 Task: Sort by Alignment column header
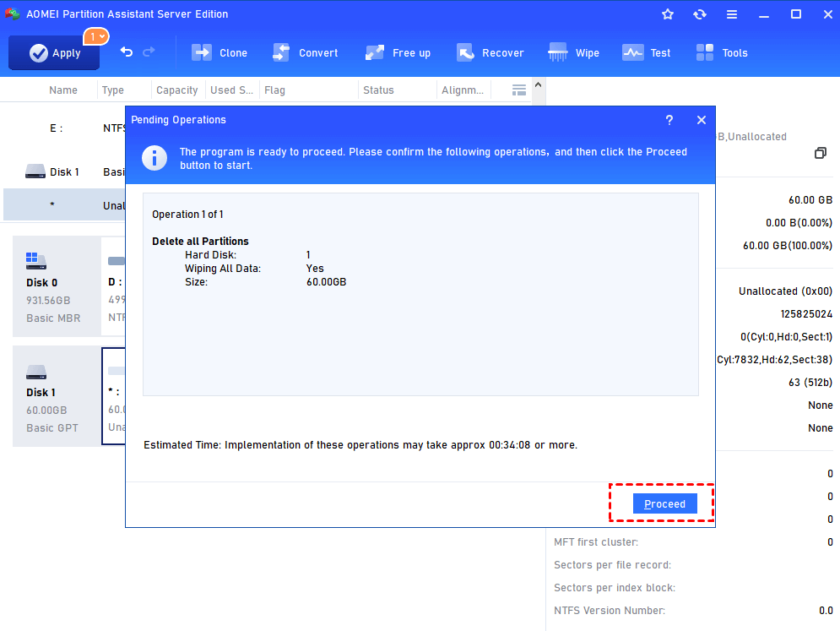click(463, 90)
